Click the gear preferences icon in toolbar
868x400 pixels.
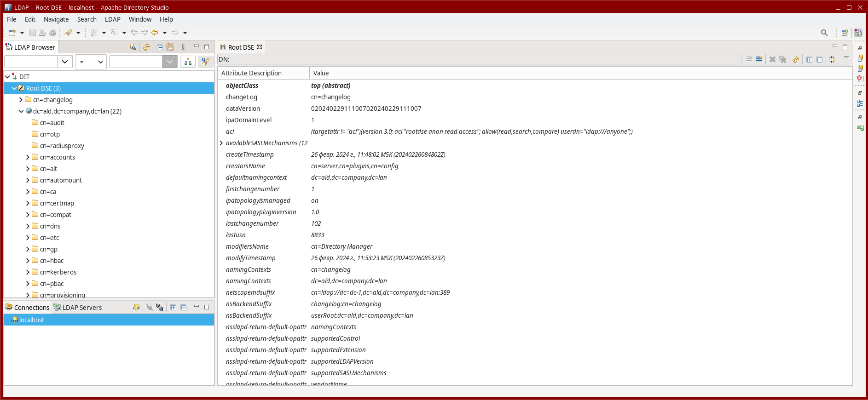[x=52, y=33]
